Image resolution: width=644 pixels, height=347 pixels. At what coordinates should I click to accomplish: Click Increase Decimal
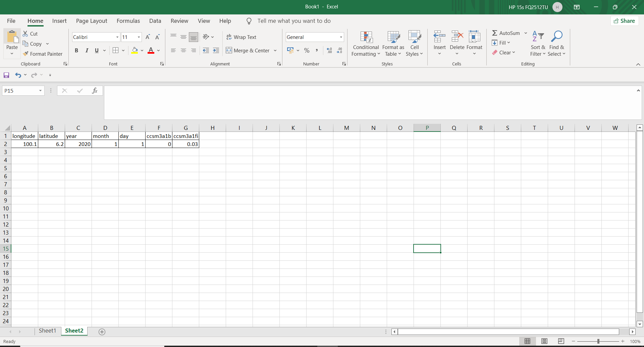[x=329, y=50]
